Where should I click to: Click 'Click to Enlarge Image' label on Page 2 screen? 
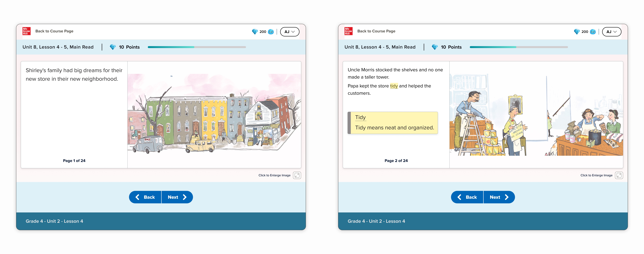tap(597, 175)
